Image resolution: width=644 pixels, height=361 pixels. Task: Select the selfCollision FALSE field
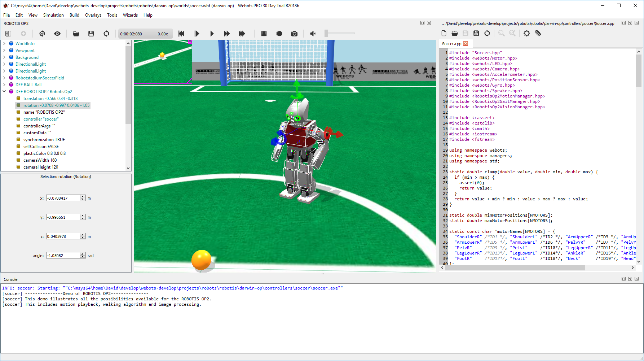(x=41, y=147)
